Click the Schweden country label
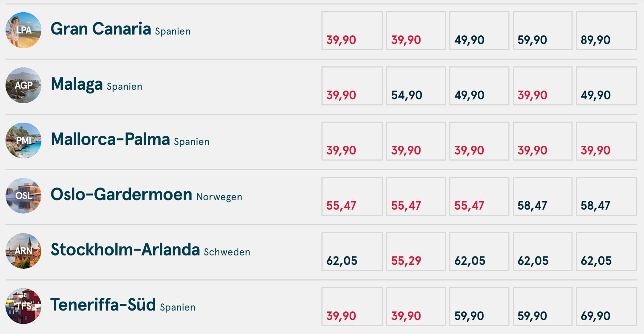Image resolution: width=644 pixels, height=334 pixels. pyautogui.click(x=227, y=252)
